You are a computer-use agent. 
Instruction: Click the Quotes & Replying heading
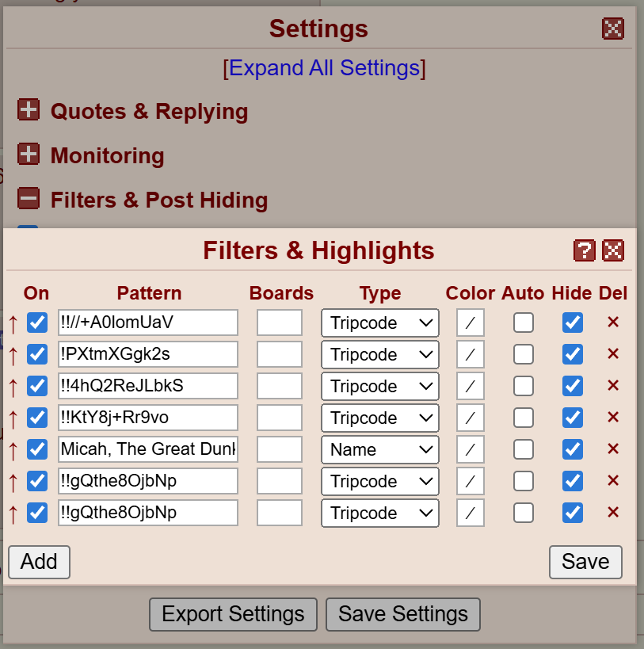pyautogui.click(x=149, y=112)
